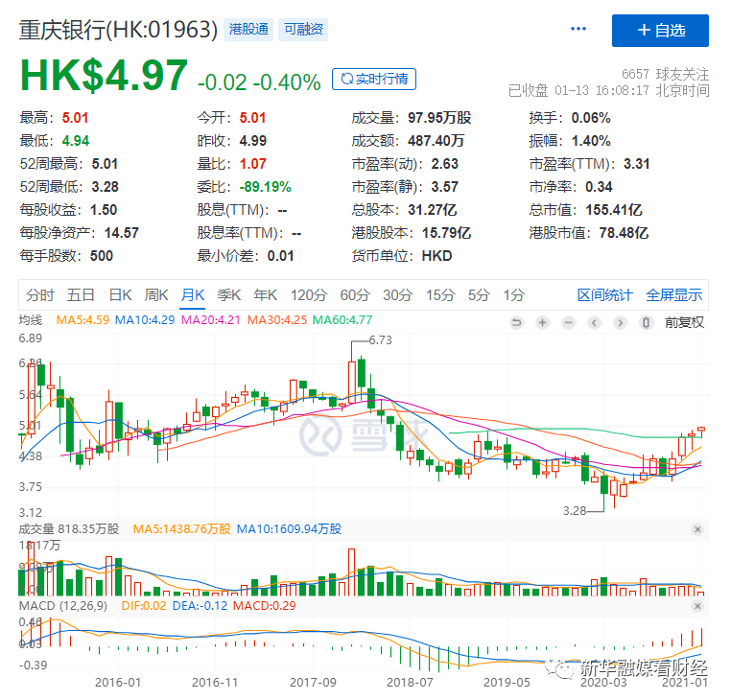Pan chart right with right chevron icon
The height and width of the screenshot is (700, 731).
tap(620, 322)
